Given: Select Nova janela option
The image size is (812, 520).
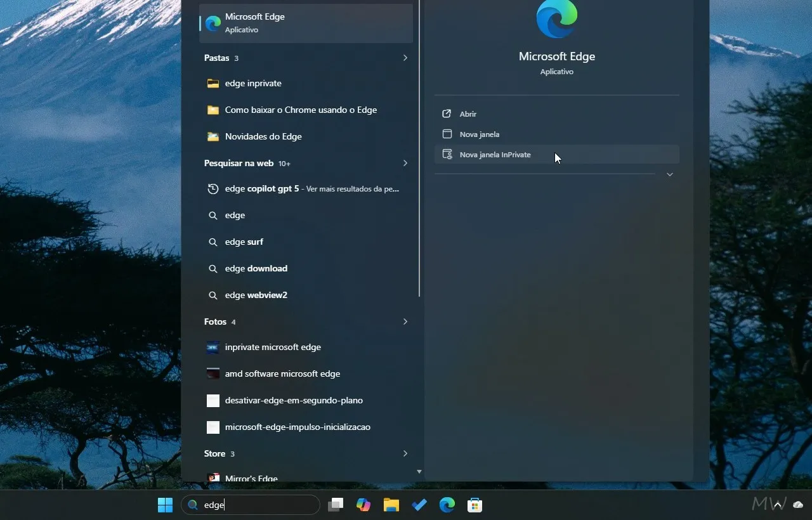Looking at the screenshot, I should click(556, 134).
